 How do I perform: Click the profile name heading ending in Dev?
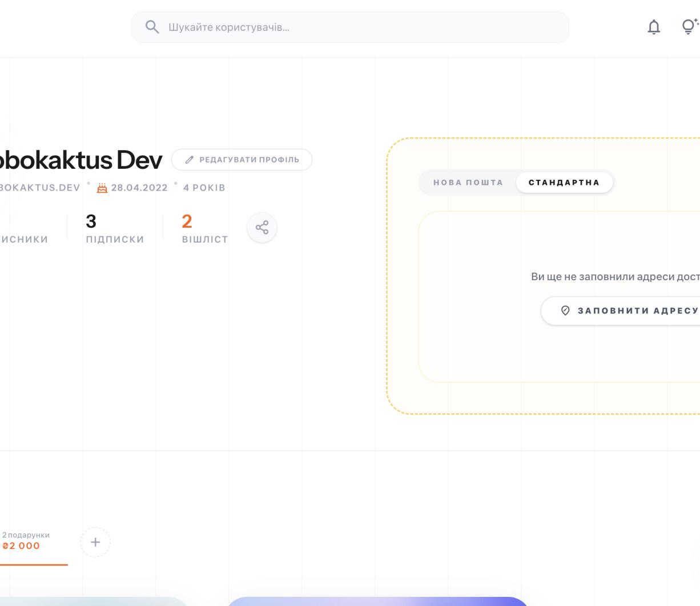tap(81, 160)
